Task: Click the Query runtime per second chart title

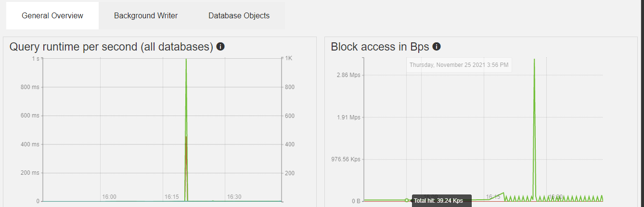Action: (111, 47)
